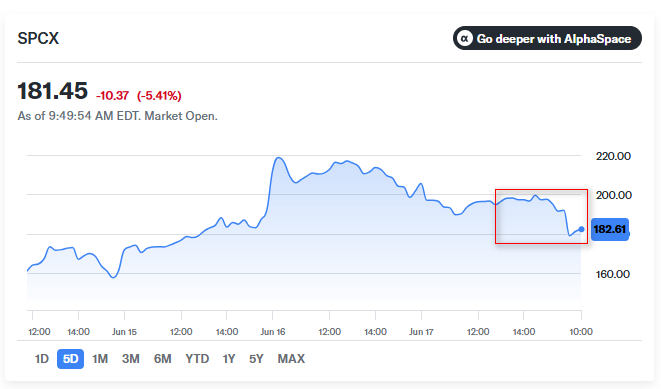Click the Jun 15 x-axis date label
661x389 pixels.
[124, 332]
